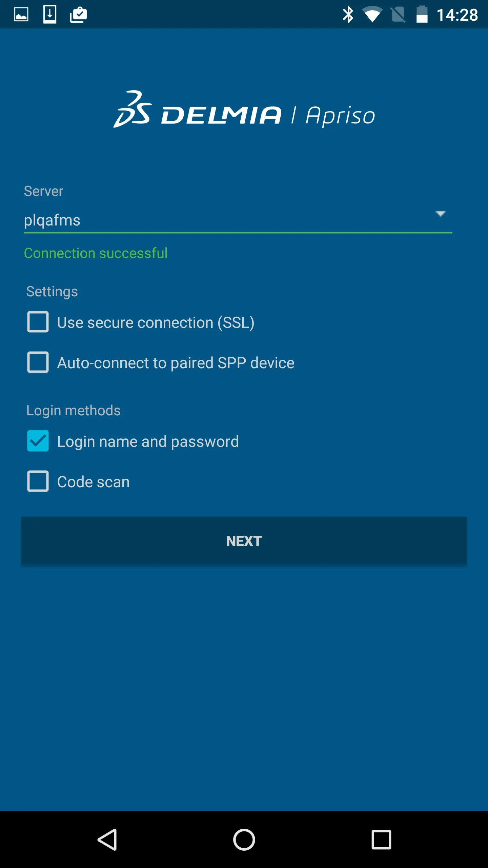Open the image notification icon
The width and height of the screenshot is (488, 868).
(x=21, y=15)
